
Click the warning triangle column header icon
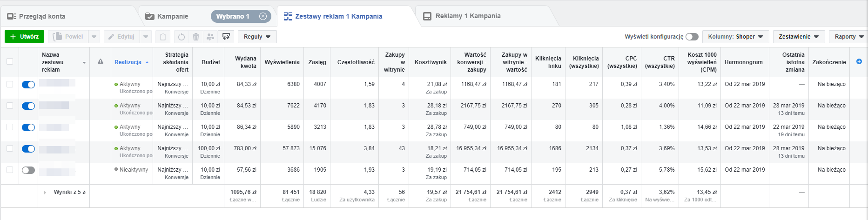(100, 61)
